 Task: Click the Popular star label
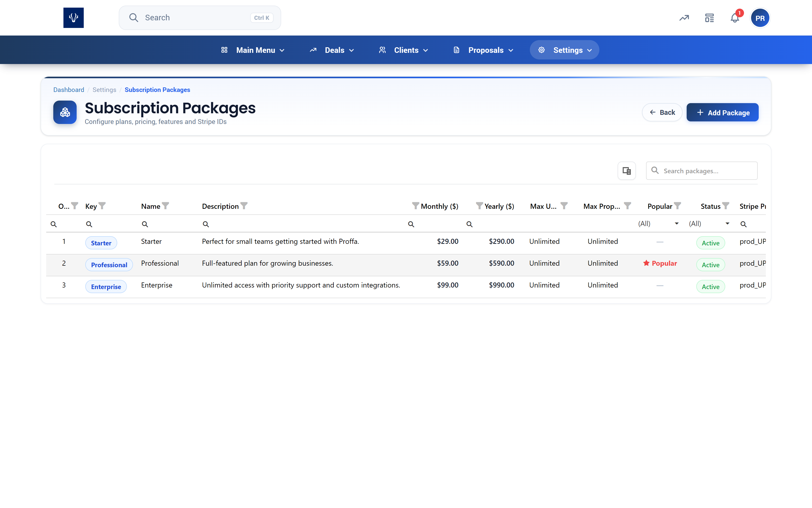point(660,263)
